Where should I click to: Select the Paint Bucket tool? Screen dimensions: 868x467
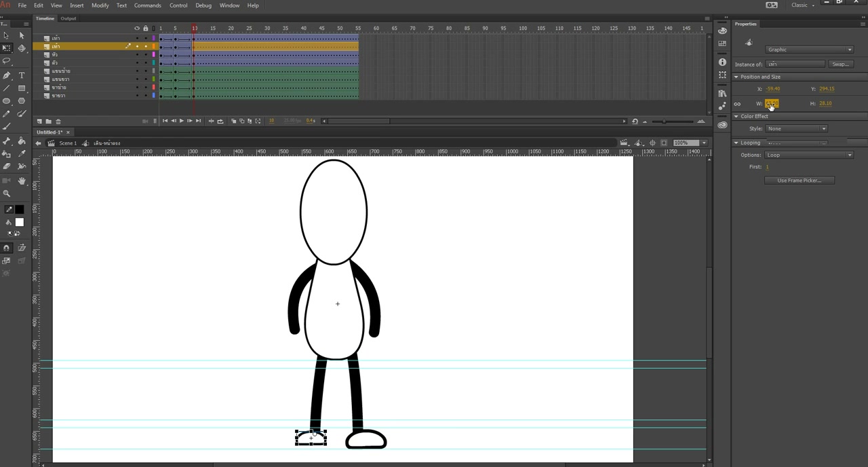[22, 141]
